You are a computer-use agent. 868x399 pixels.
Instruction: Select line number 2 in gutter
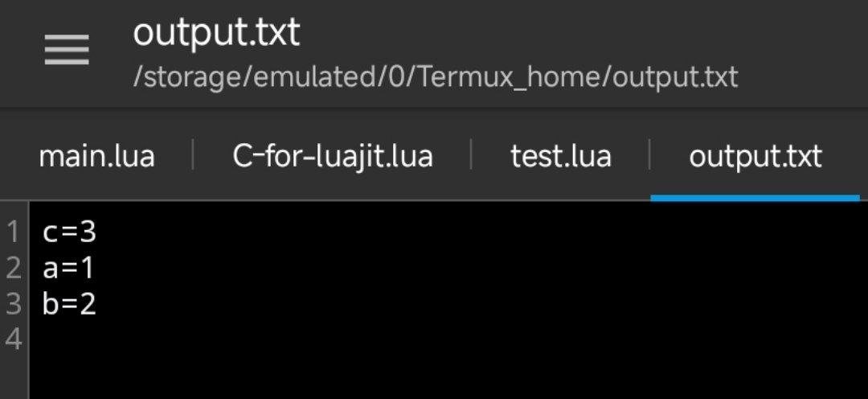(x=13, y=268)
